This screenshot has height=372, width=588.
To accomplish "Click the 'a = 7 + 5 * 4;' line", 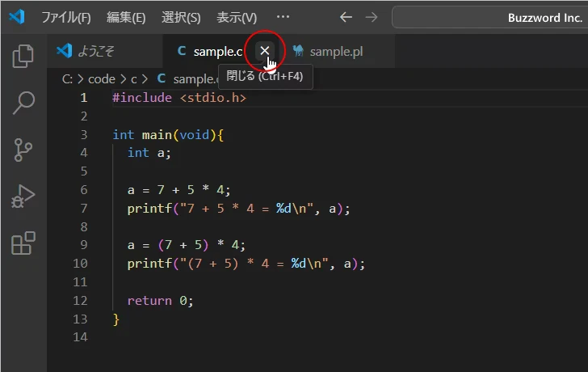I will click(x=178, y=190).
